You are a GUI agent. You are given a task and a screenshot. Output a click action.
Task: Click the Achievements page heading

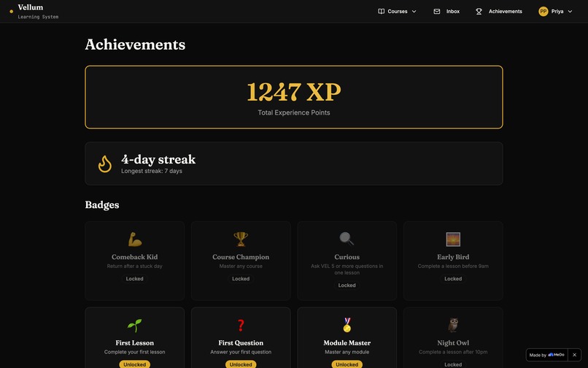(135, 45)
